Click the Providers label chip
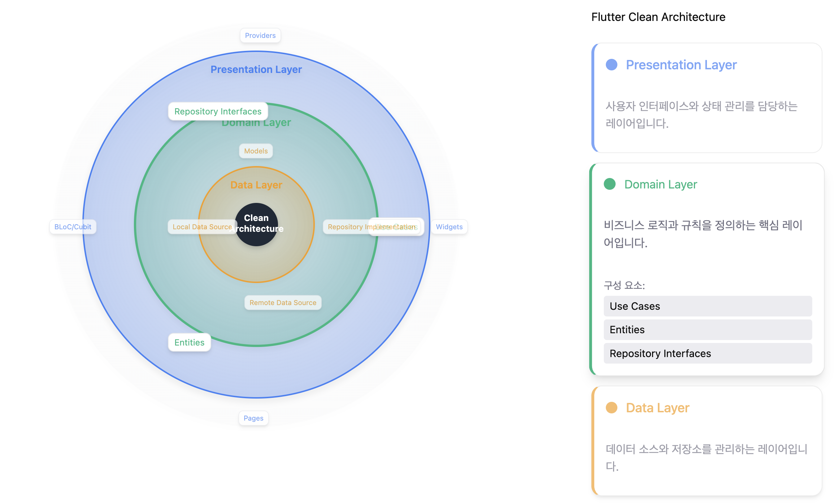This screenshot has width=834, height=504. click(260, 35)
